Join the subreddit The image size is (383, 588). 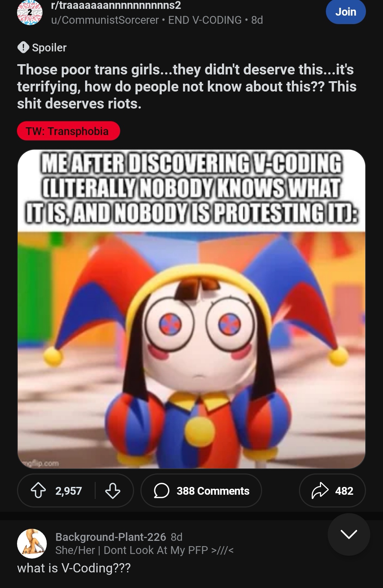(x=346, y=12)
